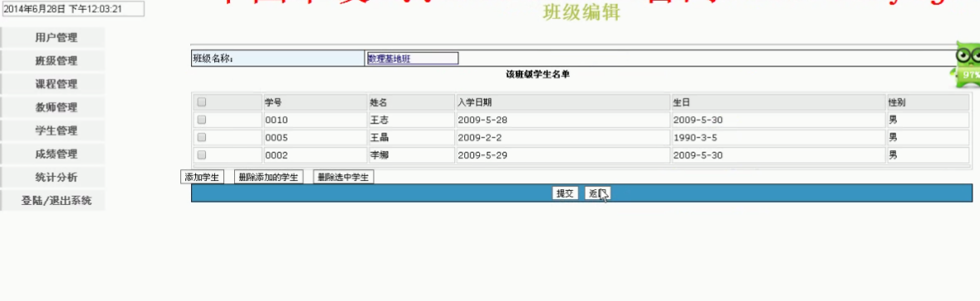Click the 提交 submit button
The width and height of the screenshot is (980, 301).
(x=565, y=193)
